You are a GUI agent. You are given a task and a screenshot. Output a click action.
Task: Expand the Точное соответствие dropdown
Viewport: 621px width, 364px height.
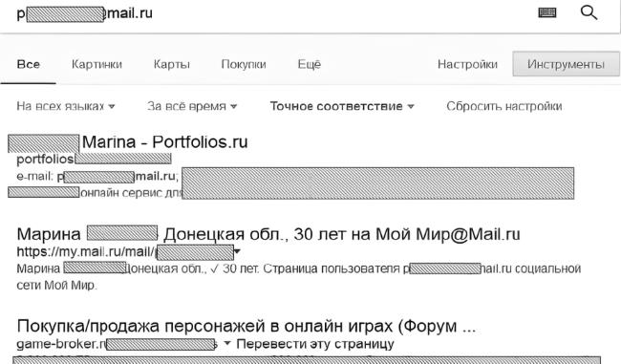click(342, 106)
